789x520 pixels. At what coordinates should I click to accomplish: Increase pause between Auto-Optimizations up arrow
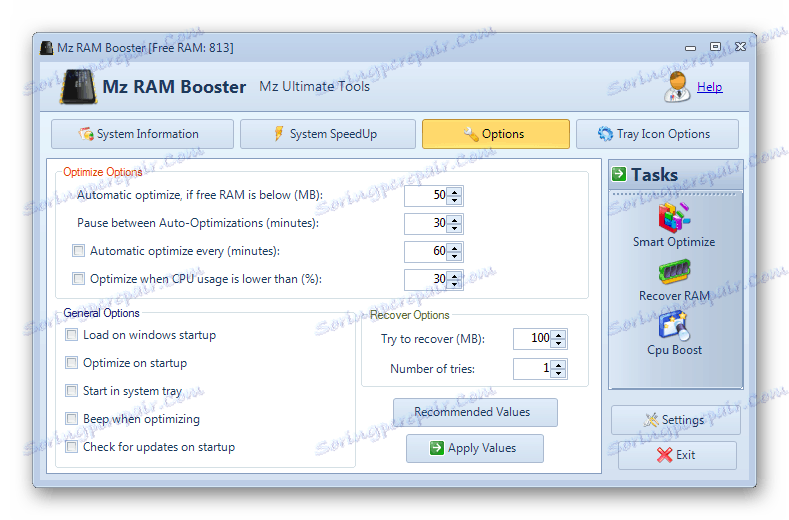[454, 219]
